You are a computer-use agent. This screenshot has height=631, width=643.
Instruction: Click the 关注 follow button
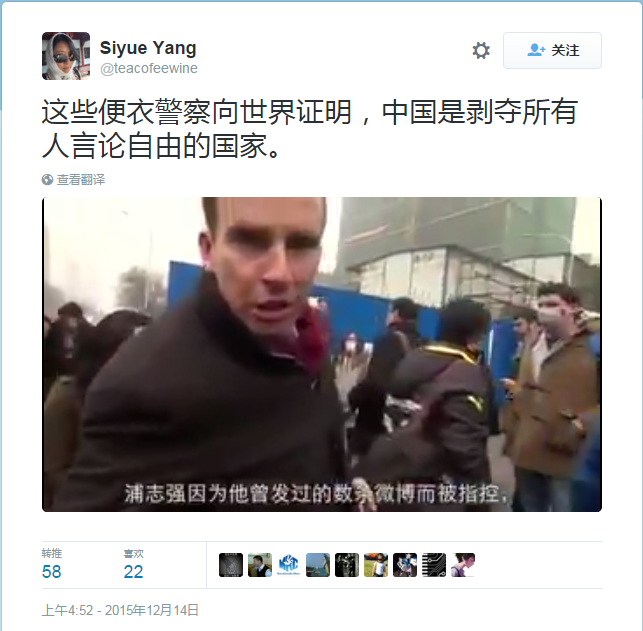(552, 50)
